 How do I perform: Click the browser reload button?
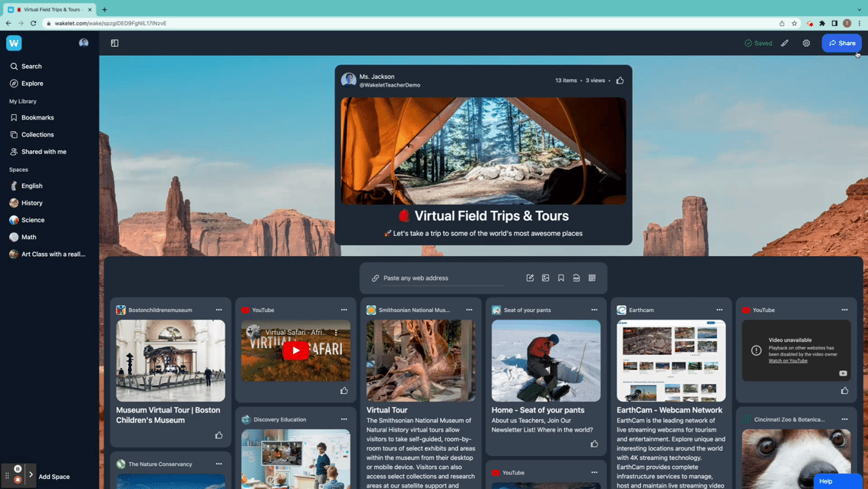click(x=33, y=23)
